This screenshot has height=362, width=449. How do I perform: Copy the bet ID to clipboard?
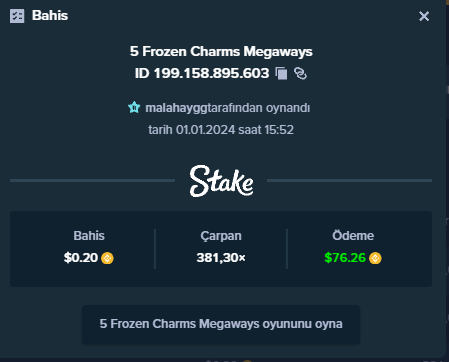281,73
